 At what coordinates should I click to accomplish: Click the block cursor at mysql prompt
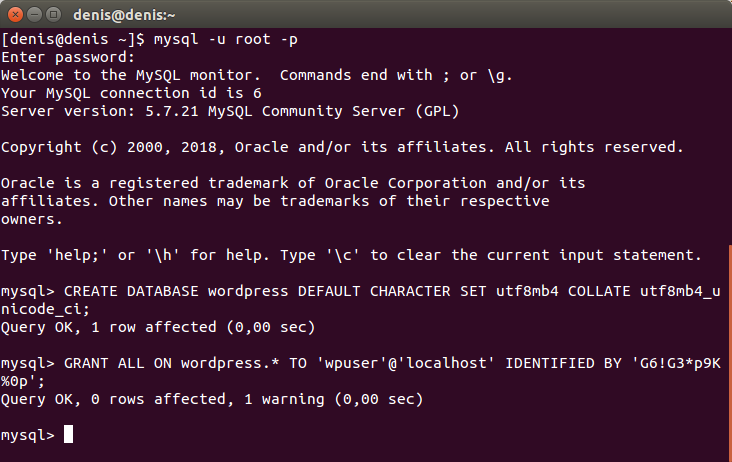click(x=68, y=434)
